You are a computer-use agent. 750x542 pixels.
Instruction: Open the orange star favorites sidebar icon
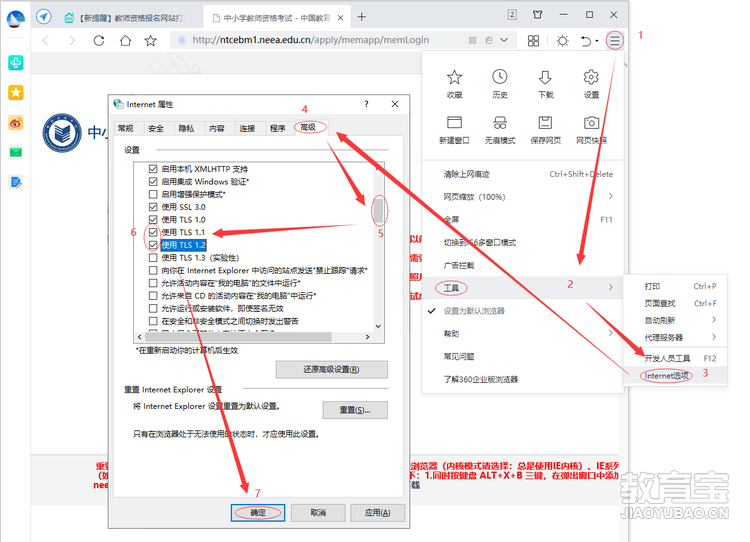[16, 92]
